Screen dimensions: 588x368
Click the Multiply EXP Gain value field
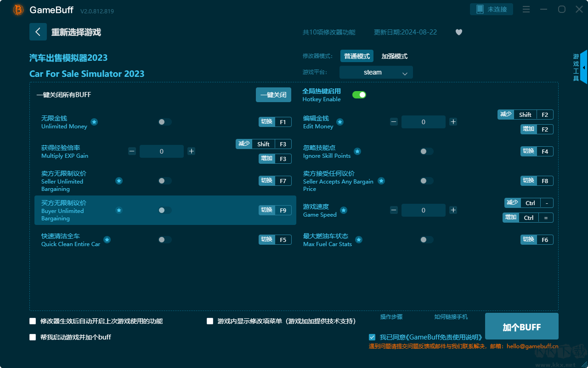coord(162,151)
